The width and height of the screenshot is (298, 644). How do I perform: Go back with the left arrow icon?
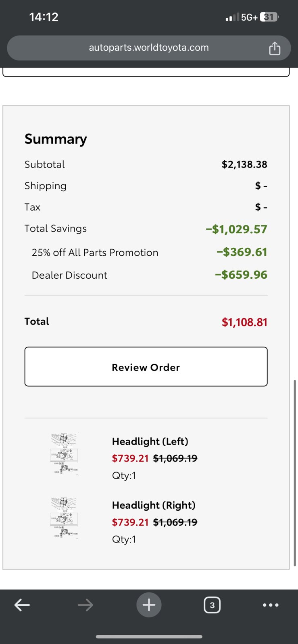coord(22,605)
